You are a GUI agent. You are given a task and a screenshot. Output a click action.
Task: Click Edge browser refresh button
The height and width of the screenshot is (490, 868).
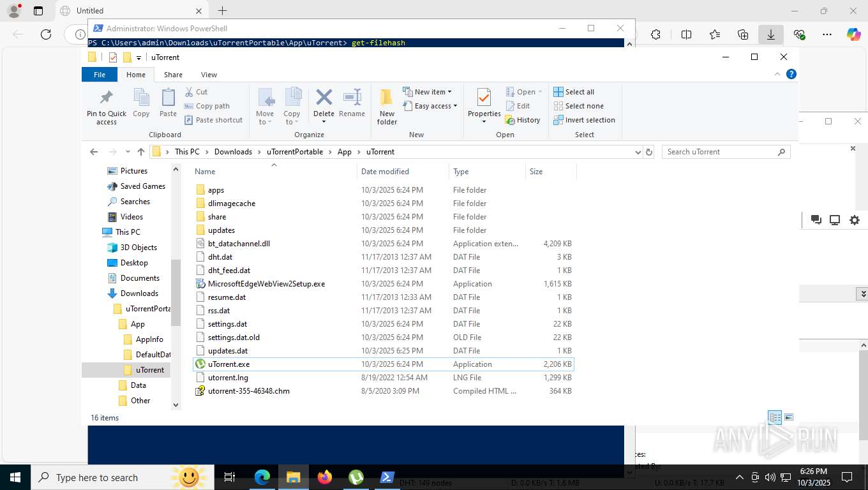coord(46,34)
